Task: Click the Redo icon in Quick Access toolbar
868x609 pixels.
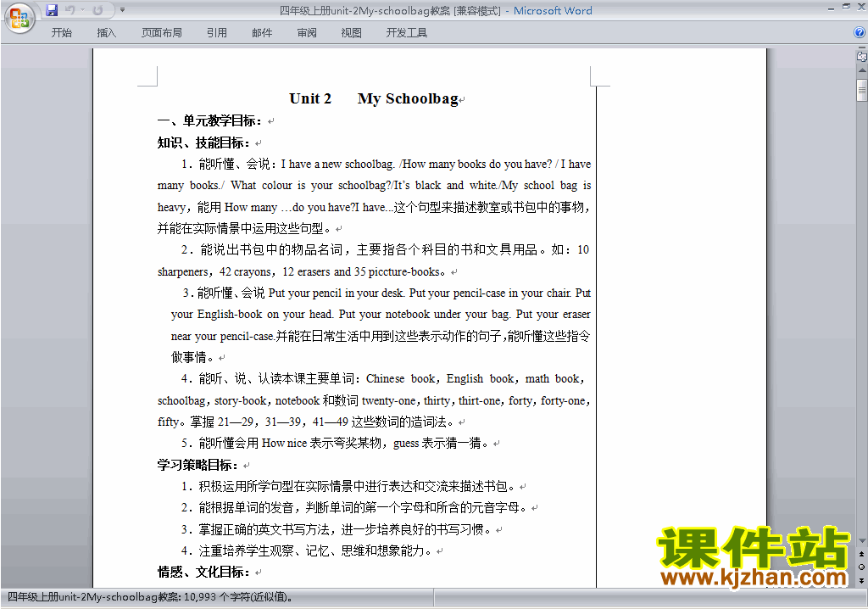Action: [97, 10]
